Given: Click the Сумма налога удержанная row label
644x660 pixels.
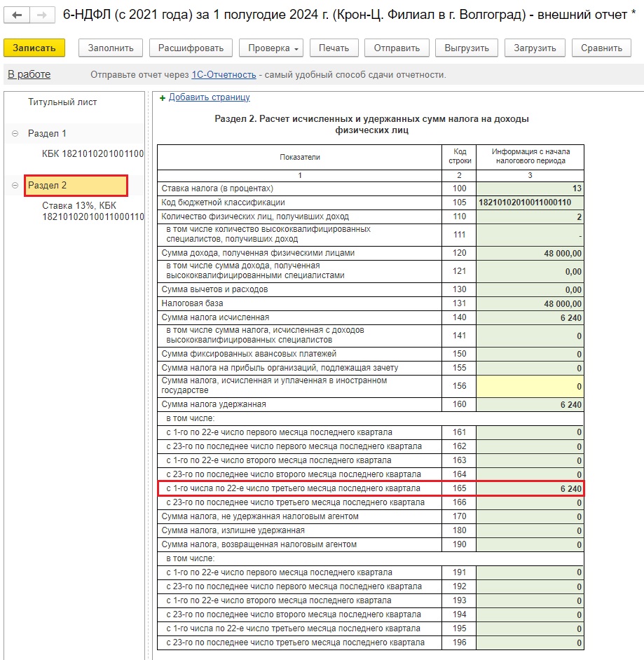Looking at the screenshot, I should coord(214,404).
